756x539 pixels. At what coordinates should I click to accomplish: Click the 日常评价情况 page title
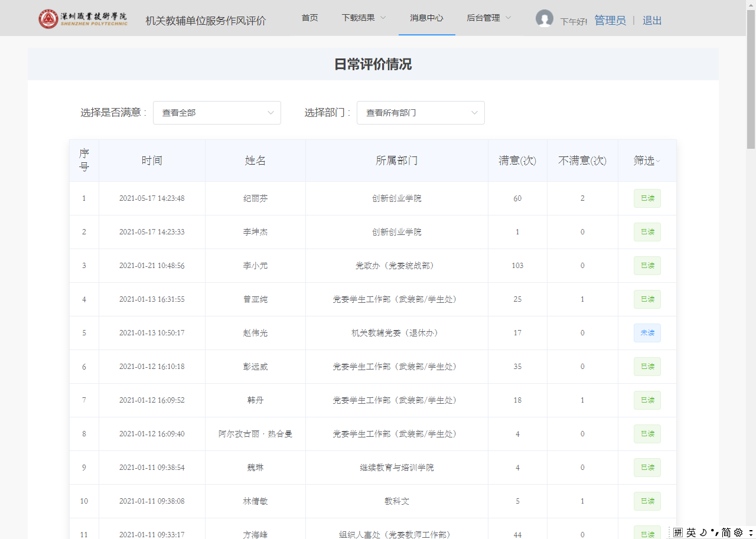[373, 64]
